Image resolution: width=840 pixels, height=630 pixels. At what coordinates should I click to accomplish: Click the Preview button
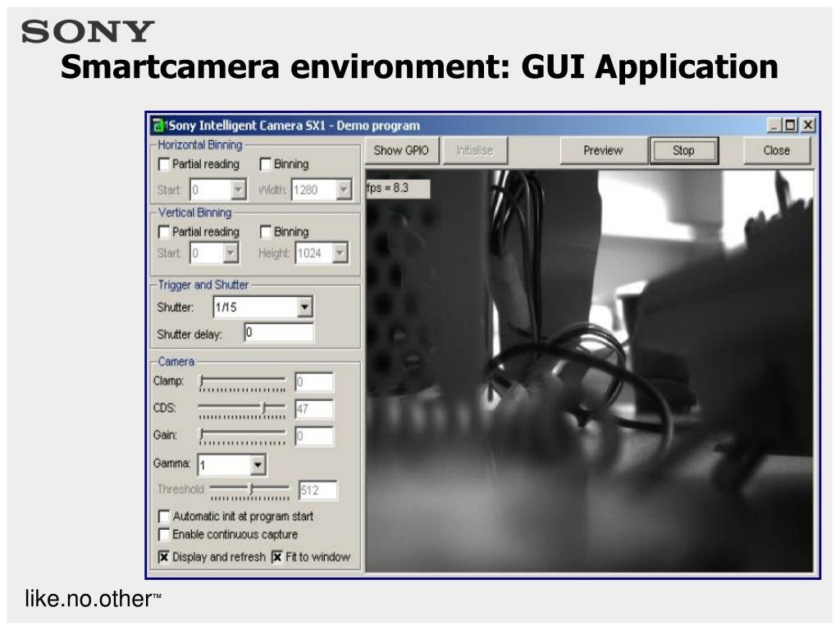point(603,151)
